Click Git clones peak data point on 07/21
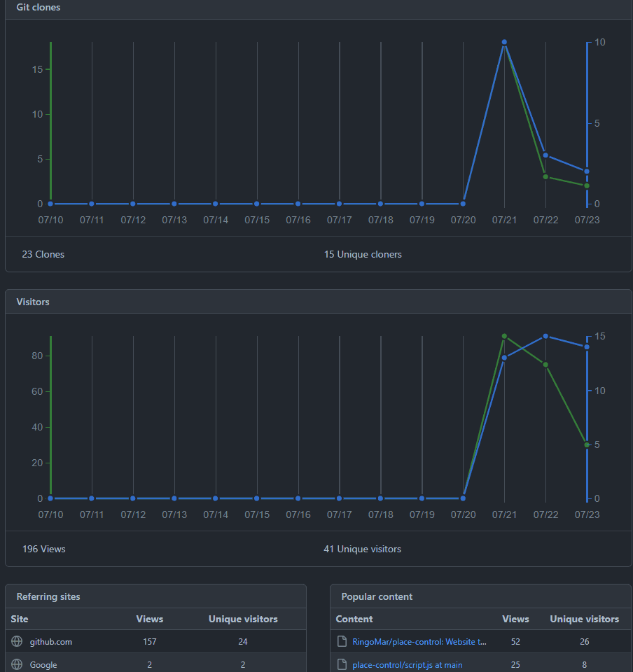 click(504, 43)
